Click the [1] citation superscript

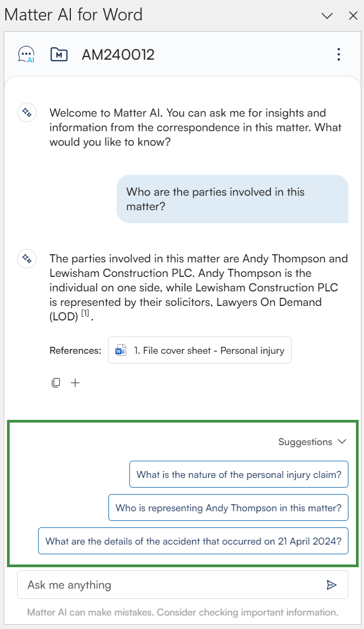click(x=85, y=312)
